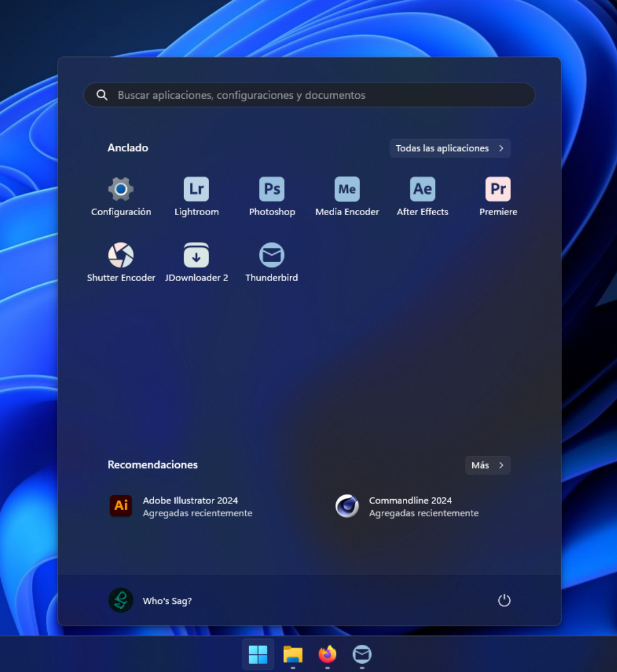Open recommended Commandline 2024
The height and width of the screenshot is (672, 617).
(407, 506)
